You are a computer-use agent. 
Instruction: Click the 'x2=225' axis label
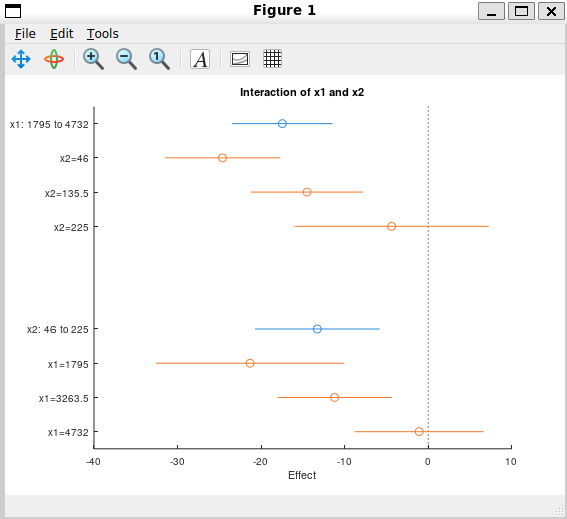pyautogui.click(x=71, y=227)
